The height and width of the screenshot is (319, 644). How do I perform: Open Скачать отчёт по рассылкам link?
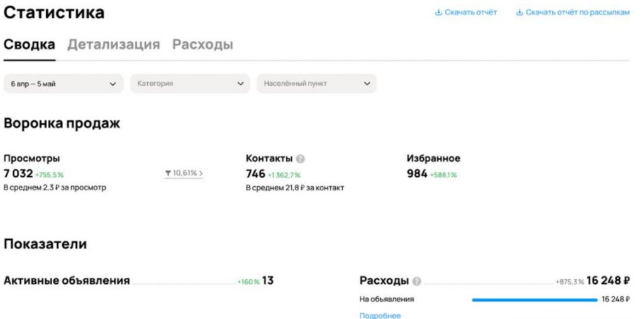click(x=577, y=13)
